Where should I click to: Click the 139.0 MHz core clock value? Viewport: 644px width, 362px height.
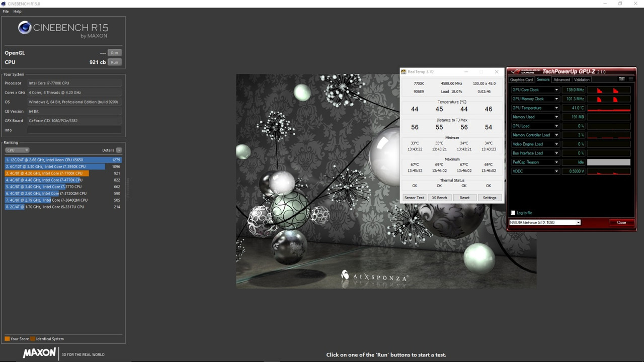tap(573, 90)
